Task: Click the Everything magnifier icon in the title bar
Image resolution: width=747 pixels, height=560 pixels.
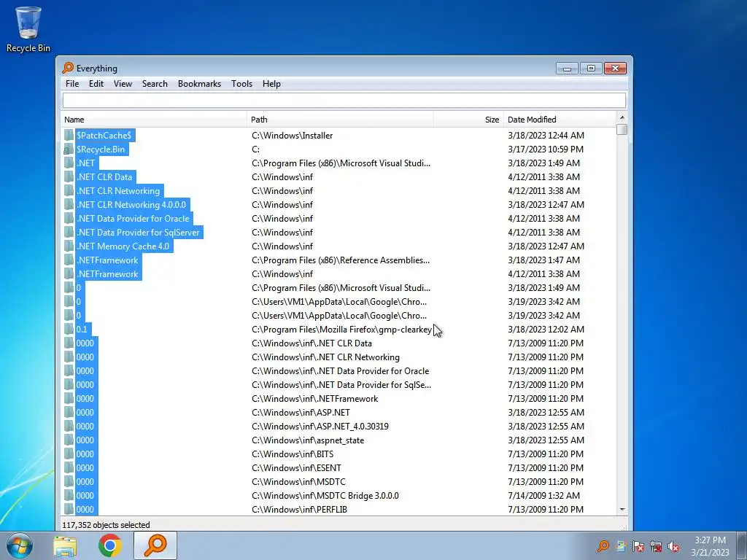Action: [68, 68]
